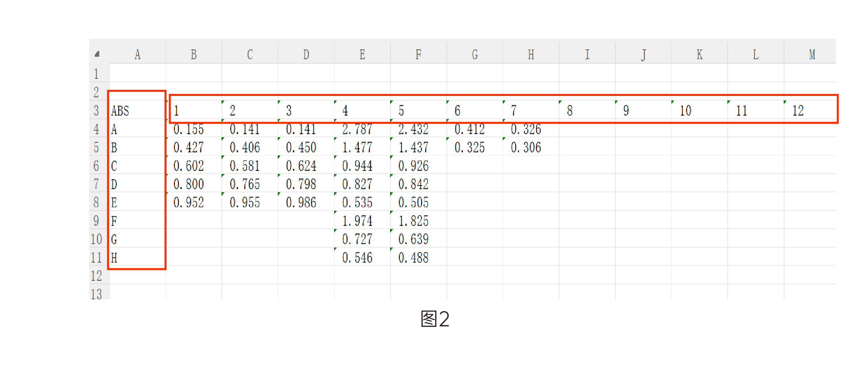The image size is (868, 368).
Task: Click cell containing 0.581
Action: click(250, 165)
